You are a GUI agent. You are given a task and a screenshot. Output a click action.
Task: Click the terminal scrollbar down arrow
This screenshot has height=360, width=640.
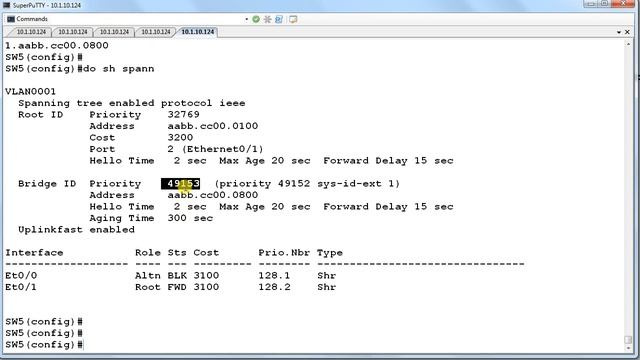629,348
